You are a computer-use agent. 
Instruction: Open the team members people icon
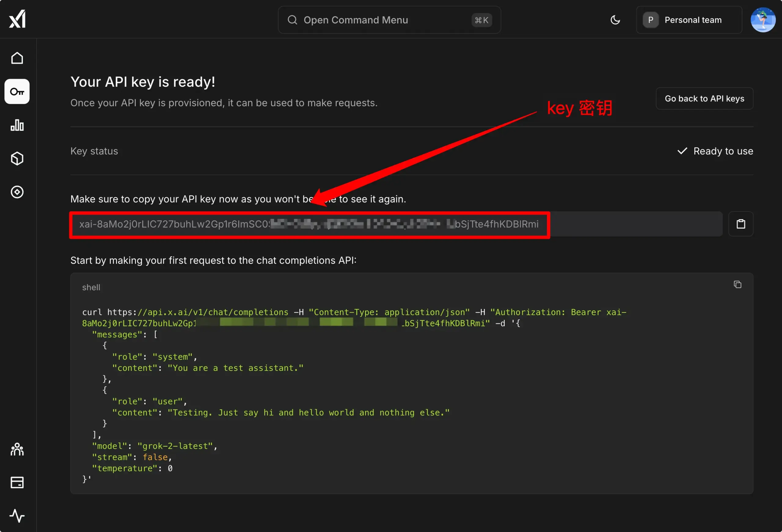17,449
